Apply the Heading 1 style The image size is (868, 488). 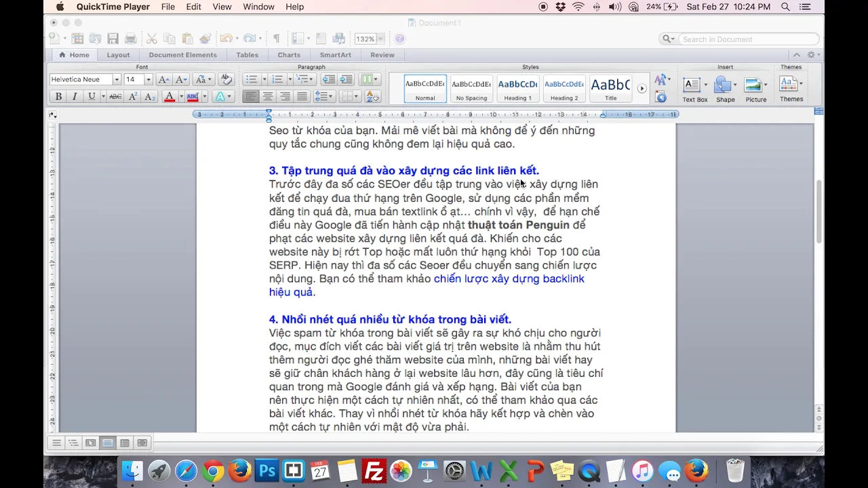tap(518, 89)
